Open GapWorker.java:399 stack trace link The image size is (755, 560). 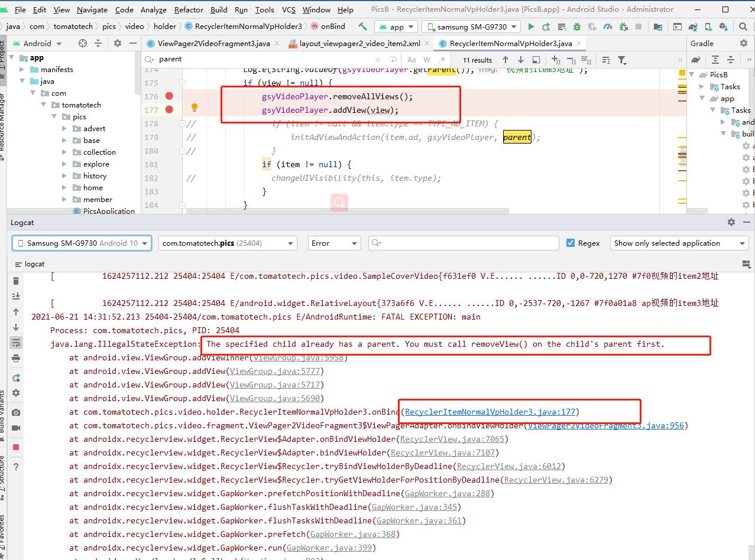point(329,548)
